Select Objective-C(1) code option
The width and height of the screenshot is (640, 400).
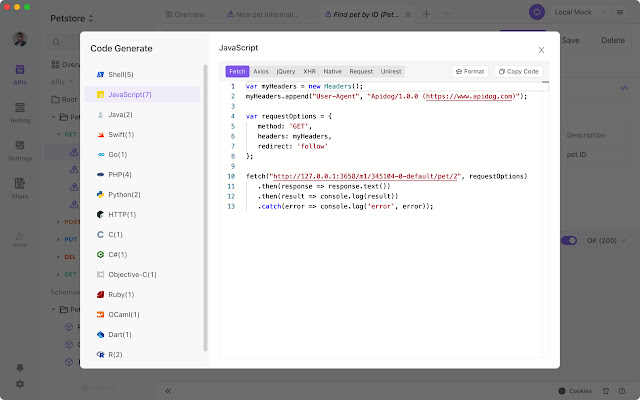coord(142,274)
